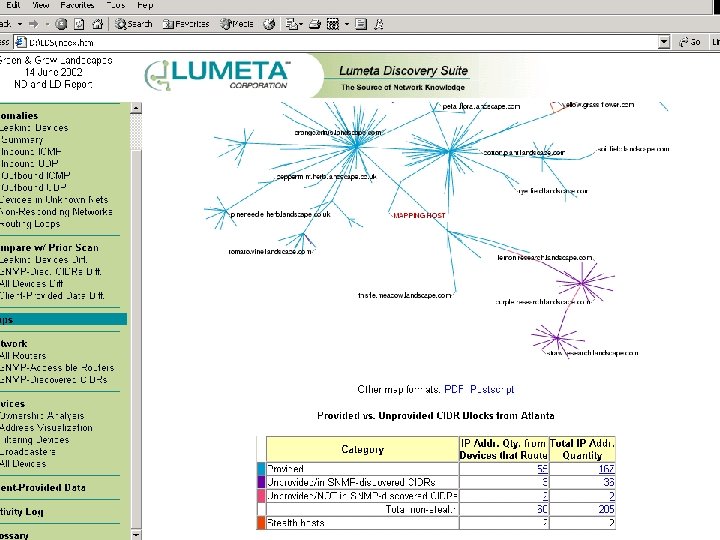Viewport: 720px width, 540px height.
Task: Open the Activity Log sidebar section
Action: coord(22,512)
